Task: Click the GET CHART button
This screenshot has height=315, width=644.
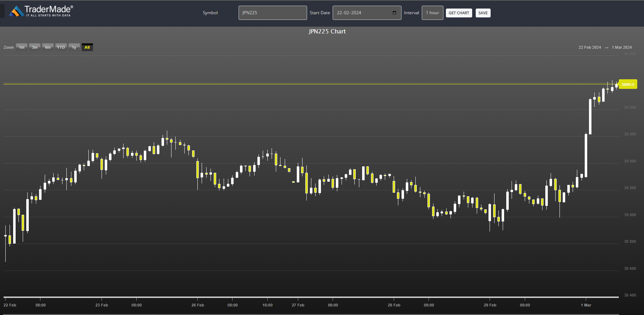Action: [x=459, y=13]
